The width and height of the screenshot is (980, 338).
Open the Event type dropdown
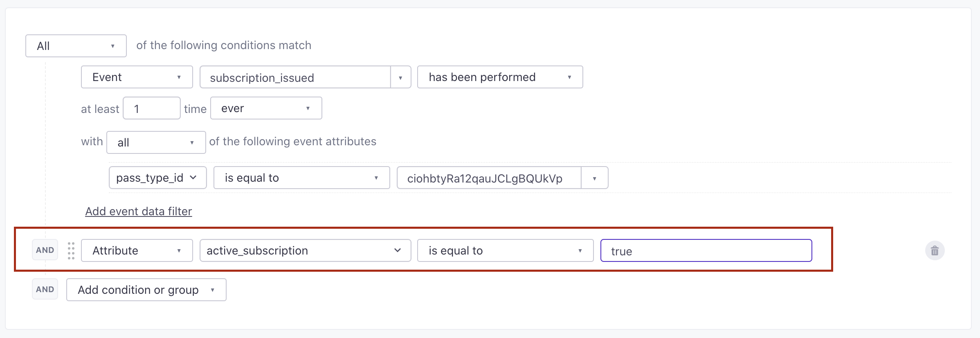pyautogui.click(x=137, y=77)
